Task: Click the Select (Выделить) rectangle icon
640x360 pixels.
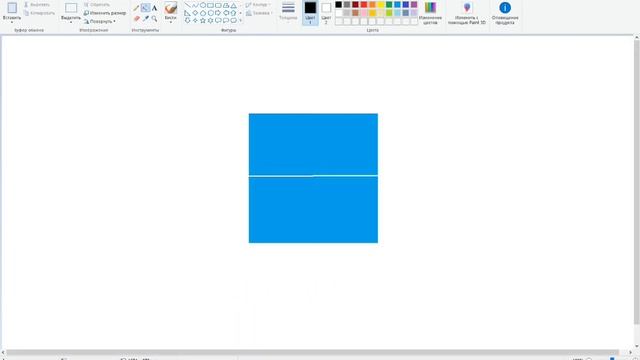Action: [x=71, y=8]
